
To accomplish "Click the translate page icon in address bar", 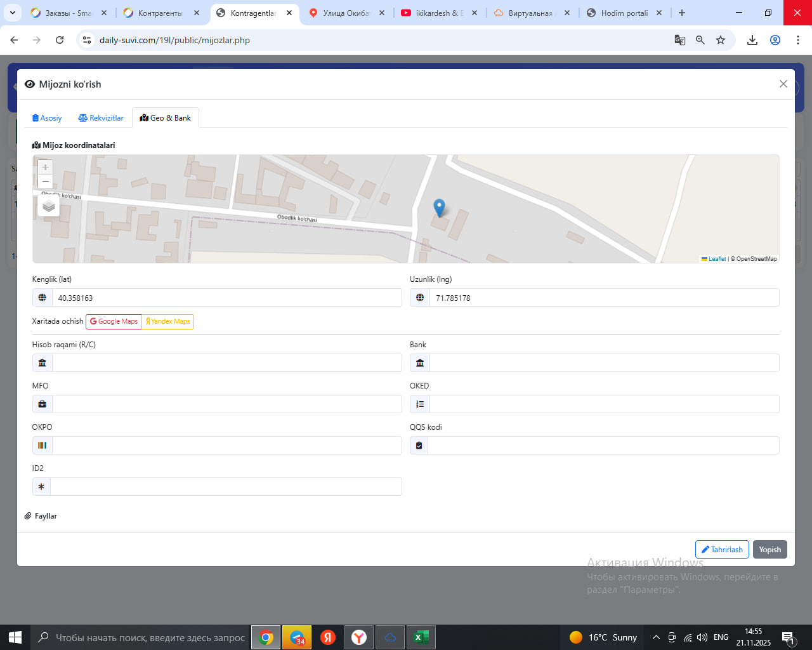I will point(680,40).
